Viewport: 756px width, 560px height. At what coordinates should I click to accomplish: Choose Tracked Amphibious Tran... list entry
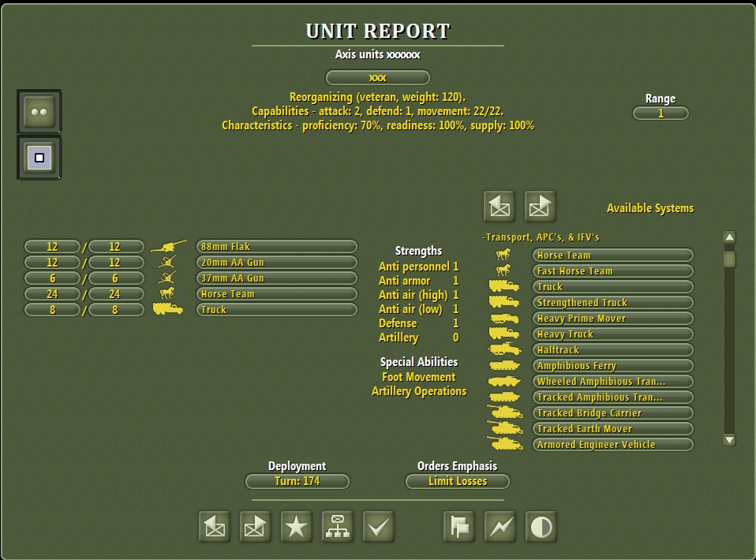613,397
